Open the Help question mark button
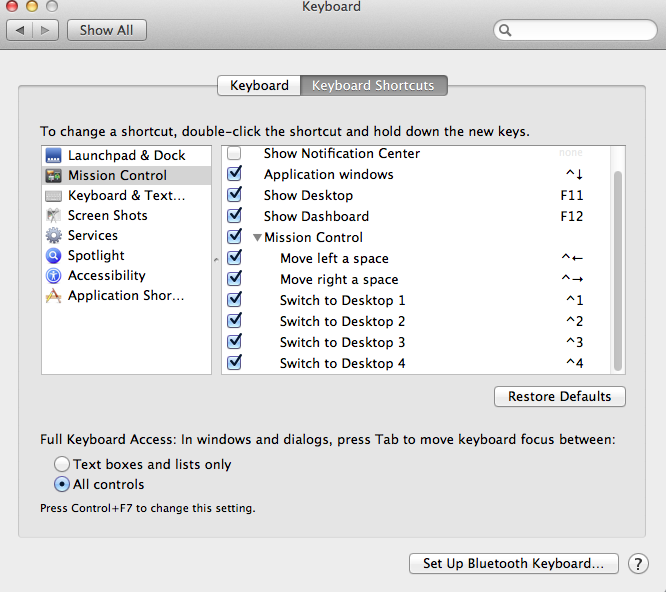 (x=638, y=564)
